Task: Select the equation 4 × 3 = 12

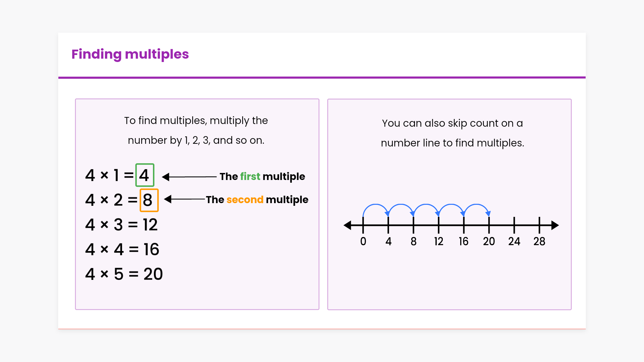Action: point(121,225)
